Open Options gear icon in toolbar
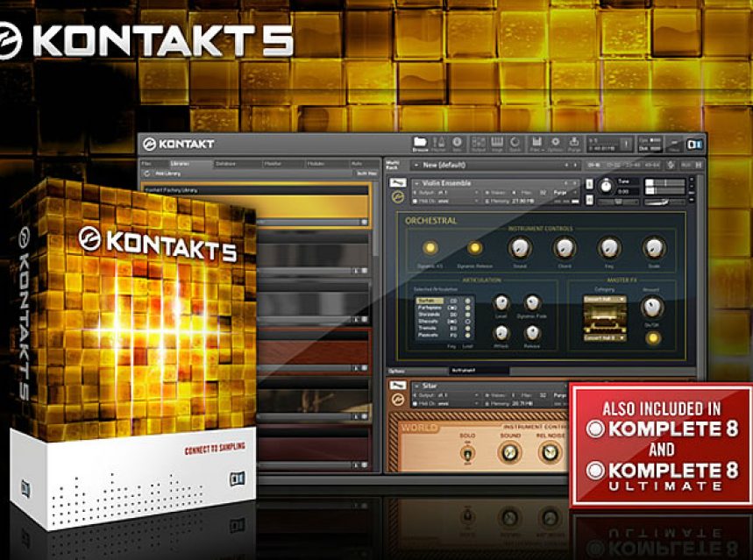Screen dimensions: 753x560 [x=555, y=144]
